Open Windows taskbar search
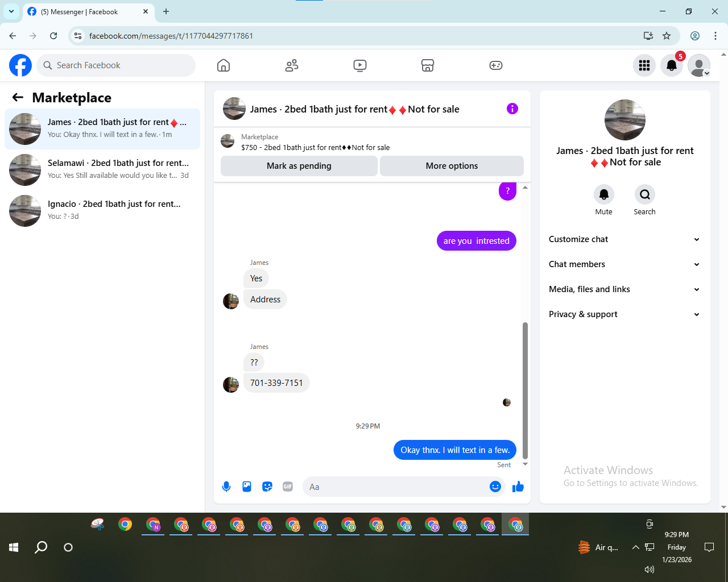Viewport: 728px width, 582px height. point(41,547)
